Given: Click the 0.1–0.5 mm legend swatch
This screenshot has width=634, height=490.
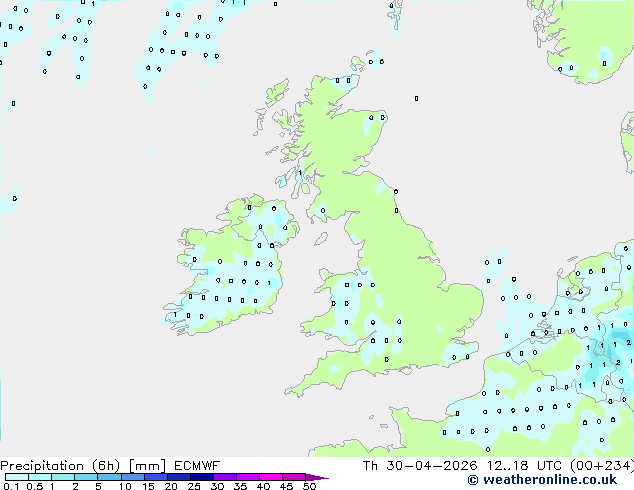Looking at the screenshot, I should (x=17, y=477).
